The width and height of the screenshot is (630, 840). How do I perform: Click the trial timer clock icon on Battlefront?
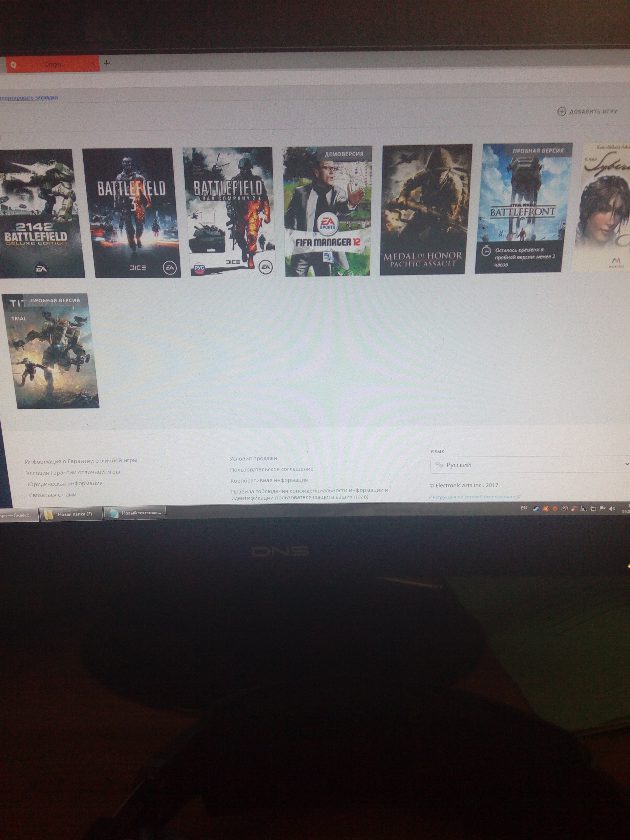[x=486, y=251]
